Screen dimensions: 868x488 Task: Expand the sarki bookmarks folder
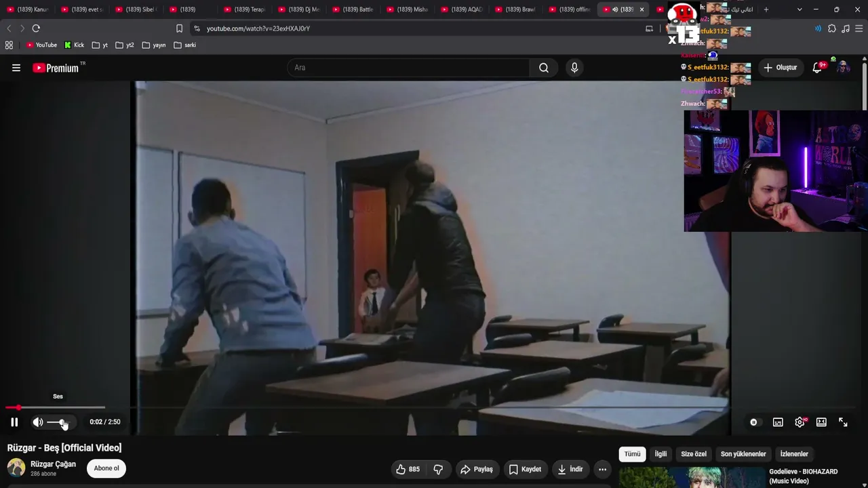click(x=185, y=45)
